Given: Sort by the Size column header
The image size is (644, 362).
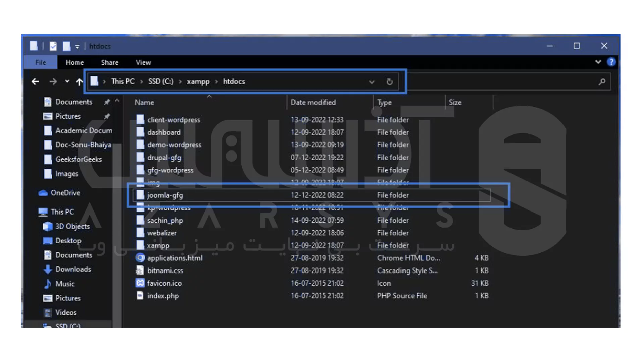Looking at the screenshot, I should [x=455, y=102].
